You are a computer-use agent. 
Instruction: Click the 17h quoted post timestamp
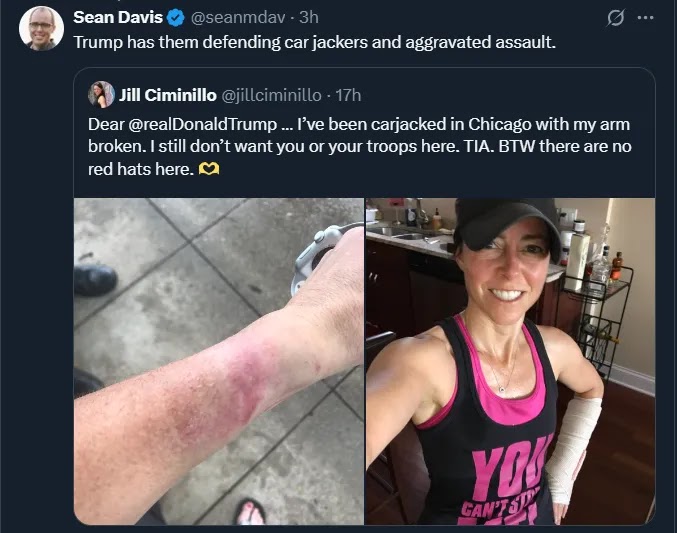[348, 95]
